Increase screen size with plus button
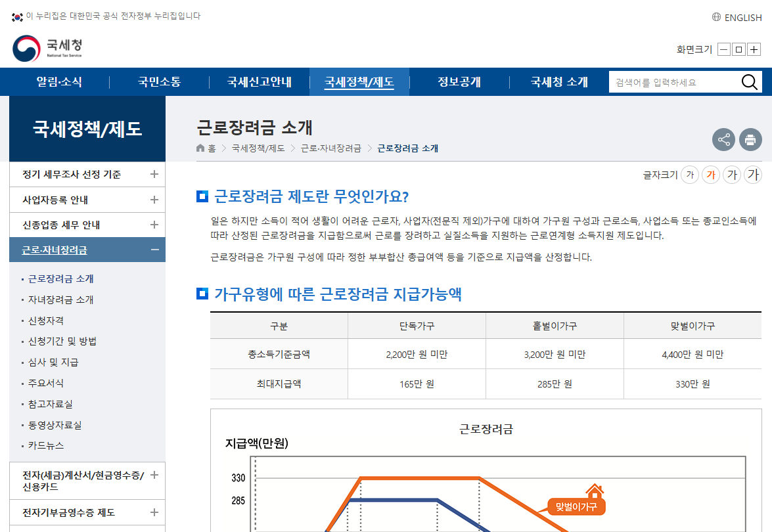The width and height of the screenshot is (772, 532). click(754, 49)
